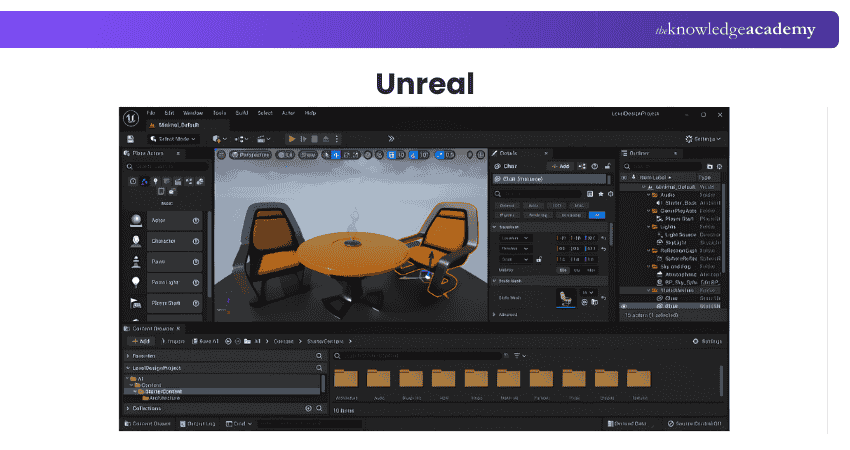Click the Unreal Engine logo icon
The image size is (850, 450).
pyautogui.click(x=131, y=118)
